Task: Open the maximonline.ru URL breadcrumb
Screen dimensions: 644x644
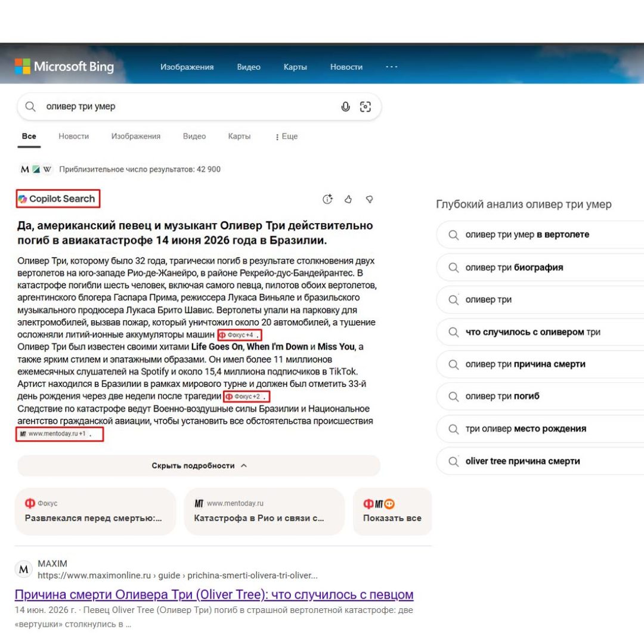Action: 178,575
